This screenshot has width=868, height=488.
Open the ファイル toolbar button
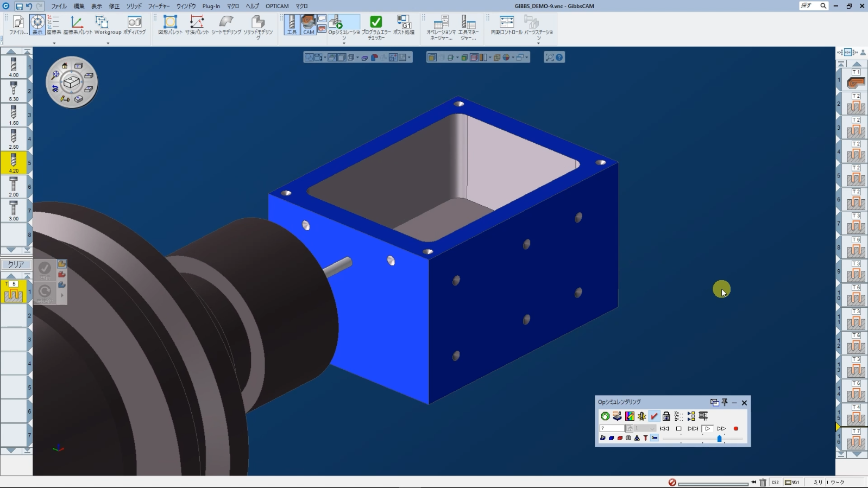[18, 25]
